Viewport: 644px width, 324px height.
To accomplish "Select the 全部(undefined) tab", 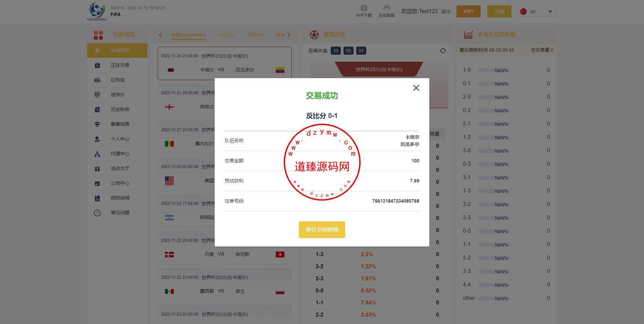I will pos(188,35).
